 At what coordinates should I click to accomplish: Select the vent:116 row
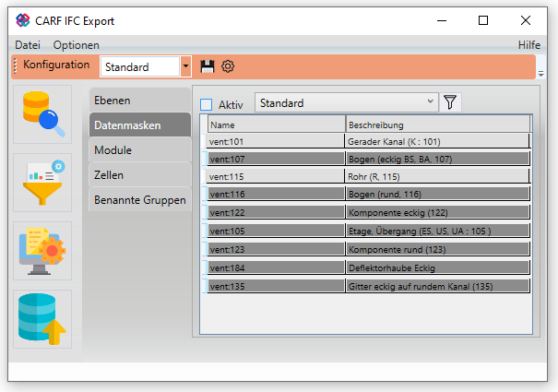point(366,194)
